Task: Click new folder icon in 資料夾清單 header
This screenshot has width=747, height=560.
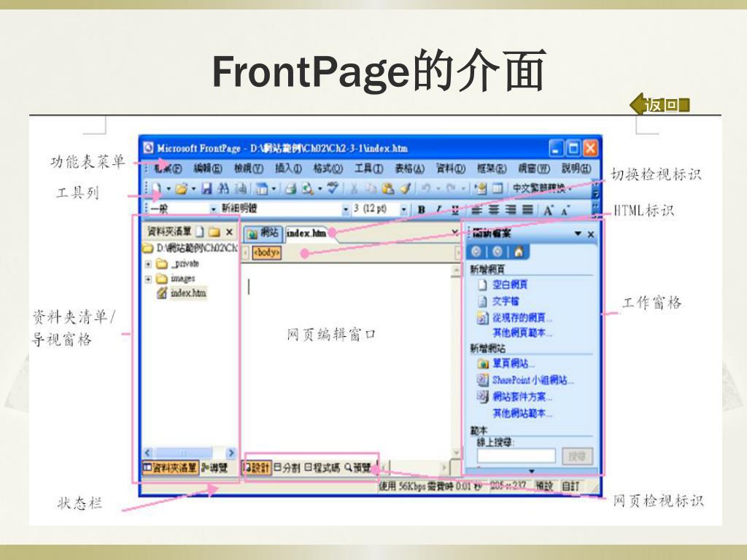Action: pos(214,232)
